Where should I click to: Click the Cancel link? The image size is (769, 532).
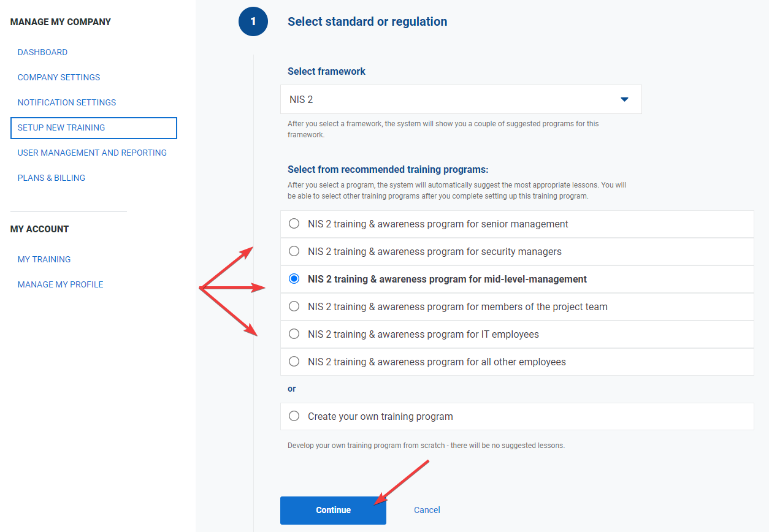point(427,510)
